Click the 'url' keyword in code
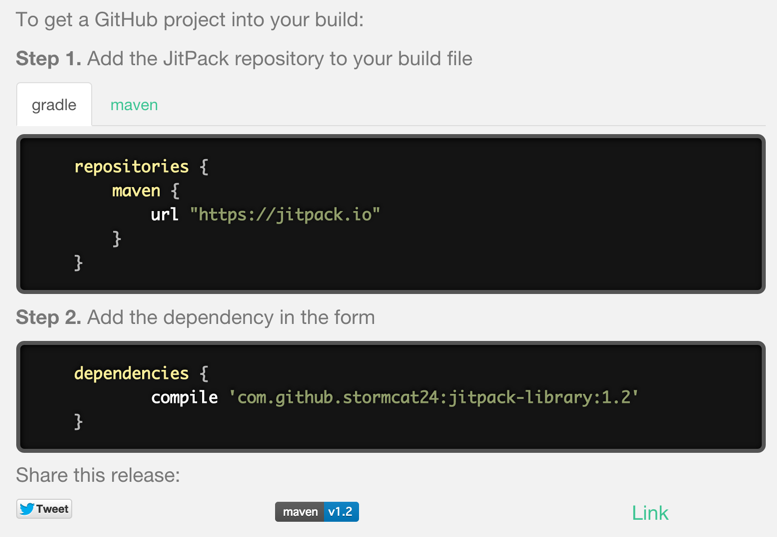 pos(165,215)
